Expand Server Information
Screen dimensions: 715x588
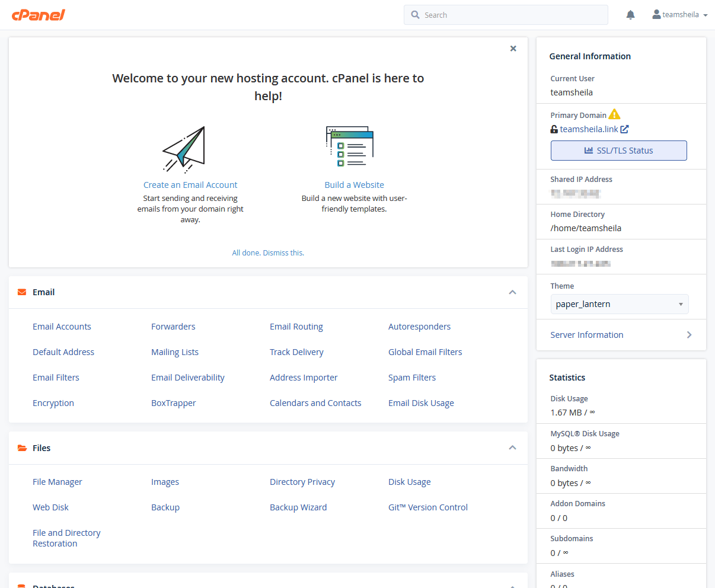621,335
